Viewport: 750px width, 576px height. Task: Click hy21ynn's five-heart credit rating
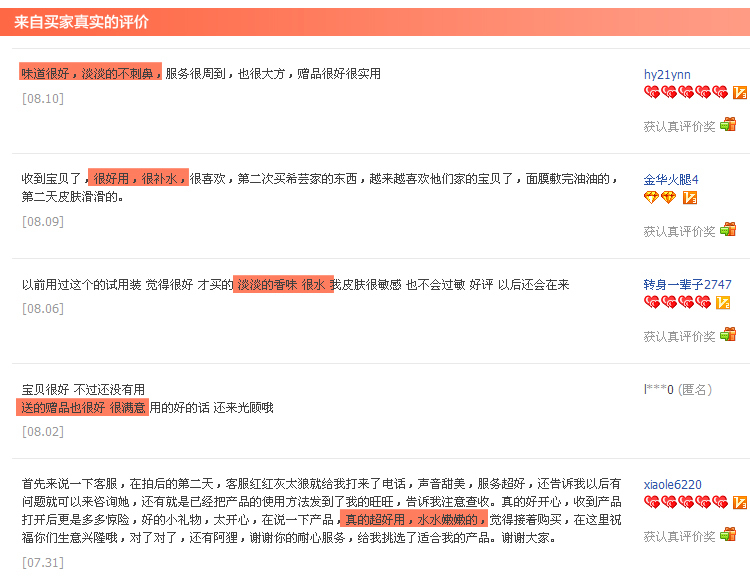(x=686, y=92)
